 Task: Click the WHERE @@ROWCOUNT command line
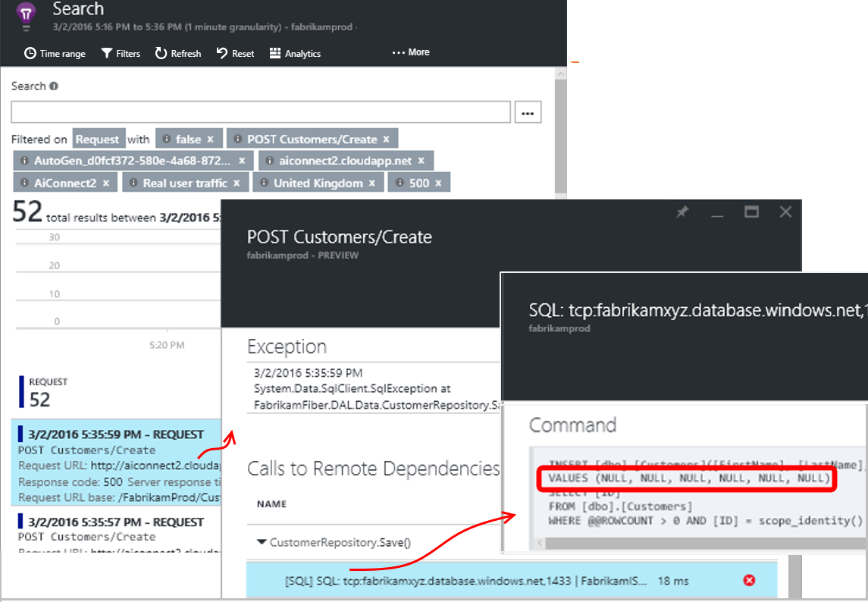point(705,521)
